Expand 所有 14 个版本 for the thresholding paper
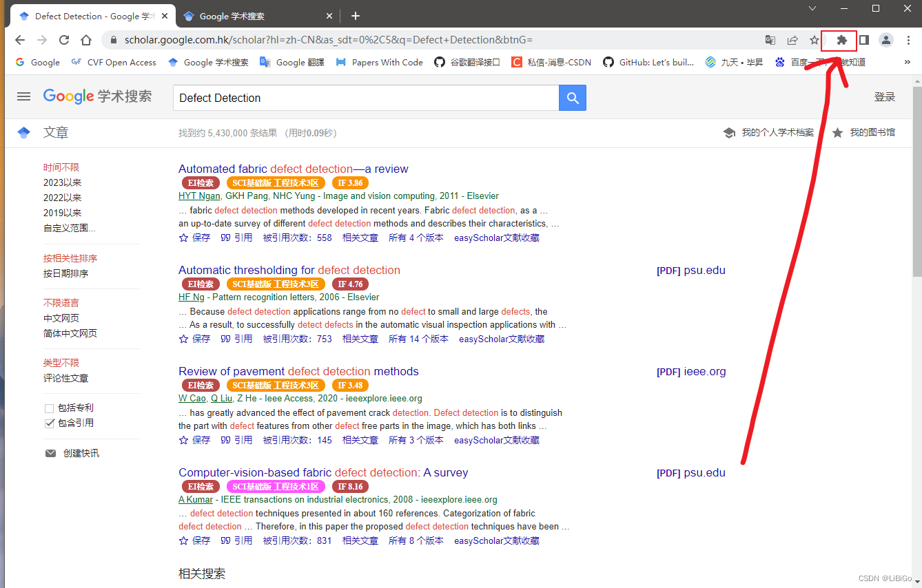This screenshot has width=922, height=588. coord(418,338)
